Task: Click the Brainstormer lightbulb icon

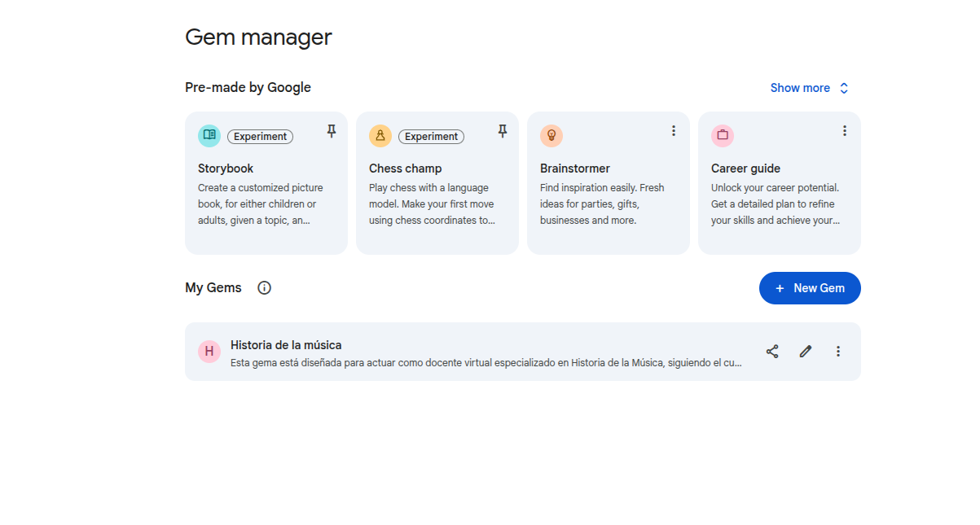Action: coord(552,136)
